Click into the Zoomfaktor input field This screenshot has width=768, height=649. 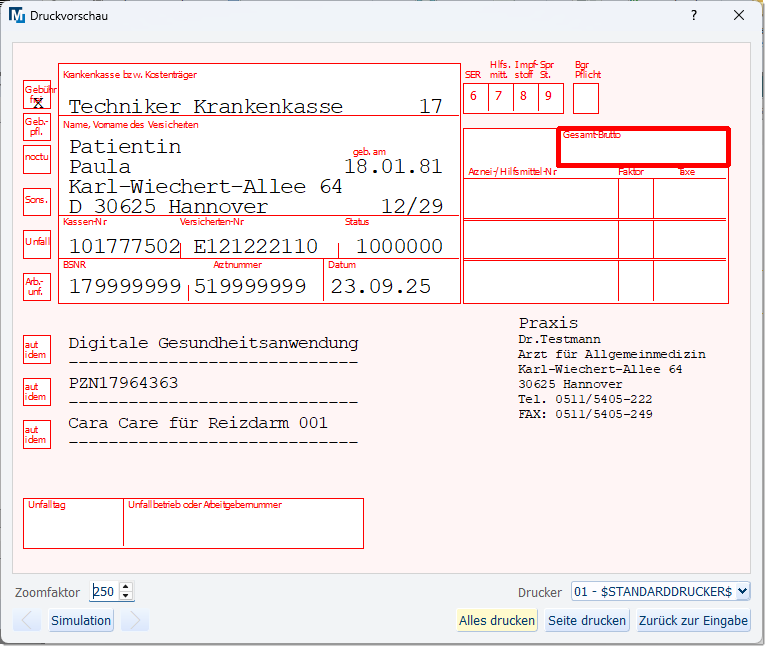(104, 591)
